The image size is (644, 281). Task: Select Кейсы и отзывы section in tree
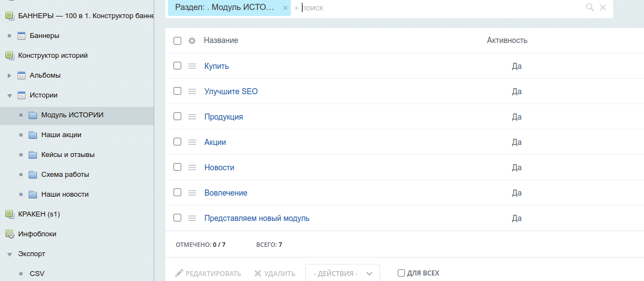click(x=68, y=155)
